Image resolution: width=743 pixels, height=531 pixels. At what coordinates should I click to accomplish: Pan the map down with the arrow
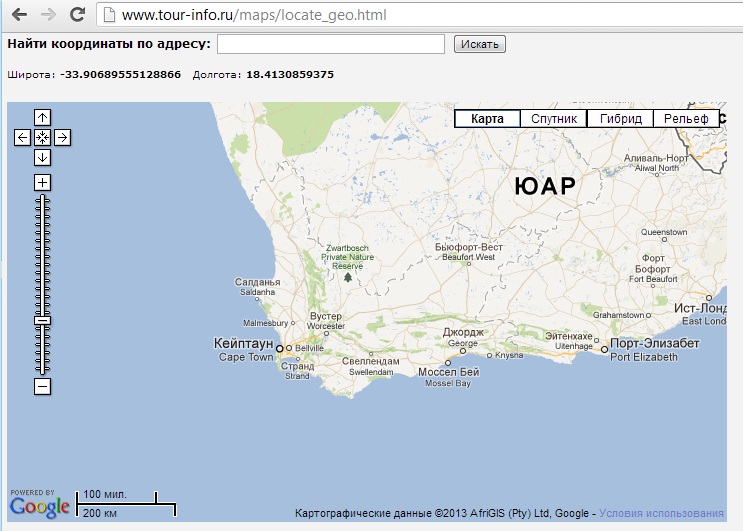click(43, 157)
